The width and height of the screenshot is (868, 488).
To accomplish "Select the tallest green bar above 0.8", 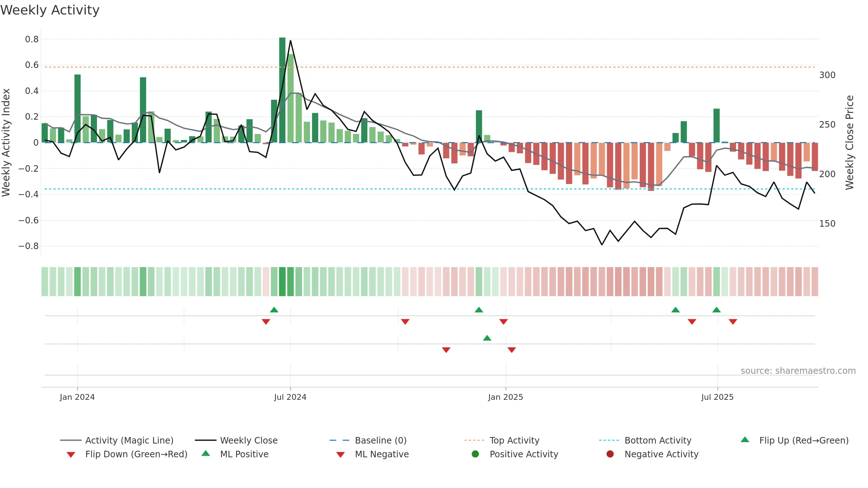I will (x=282, y=90).
